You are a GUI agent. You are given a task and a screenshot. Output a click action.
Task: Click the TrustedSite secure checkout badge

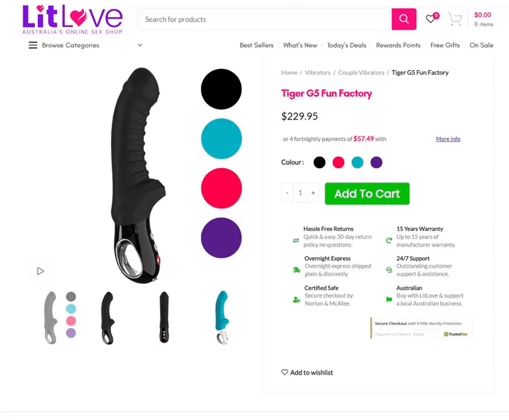[x=421, y=328]
